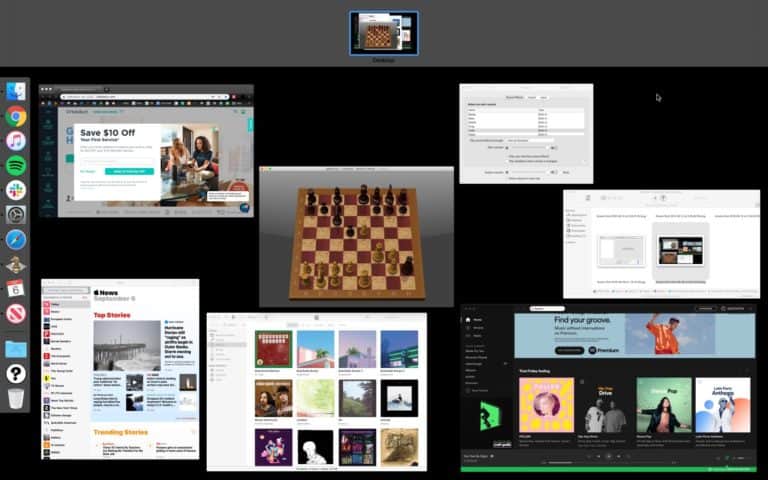Viewport: 768px width, 480px height.
Task: Launch Slack from the Dock
Action: (x=16, y=190)
